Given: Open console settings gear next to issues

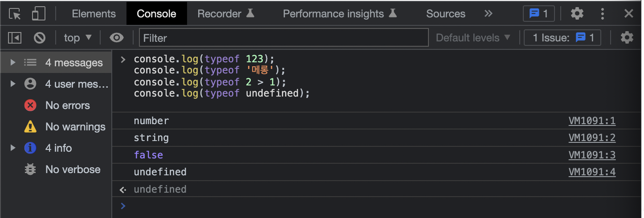Looking at the screenshot, I should [627, 38].
